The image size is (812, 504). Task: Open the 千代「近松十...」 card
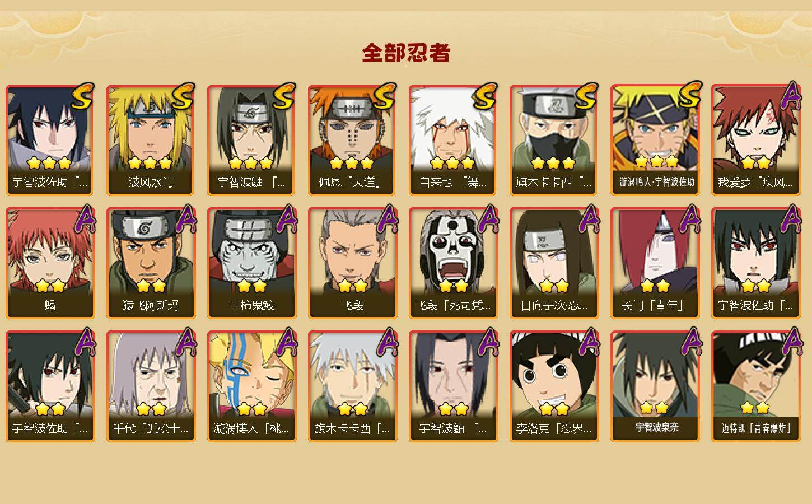pyautogui.click(x=151, y=386)
